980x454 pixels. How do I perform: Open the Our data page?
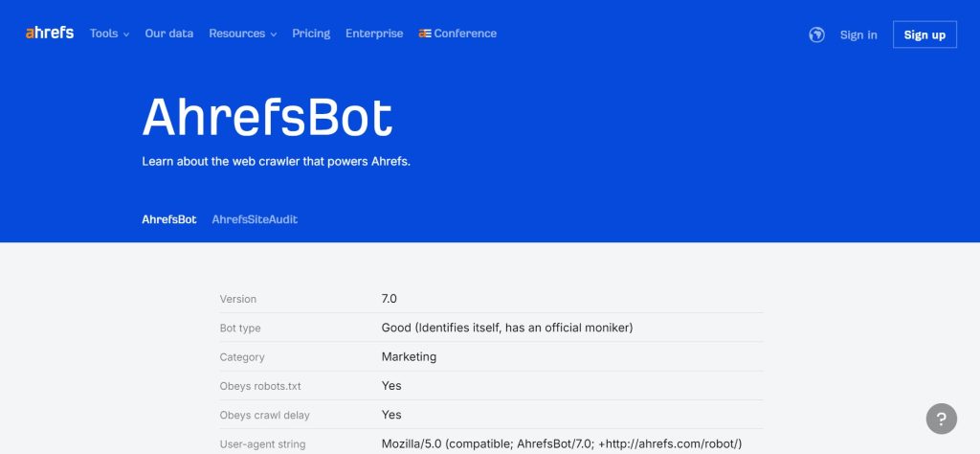pyautogui.click(x=168, y=34)
